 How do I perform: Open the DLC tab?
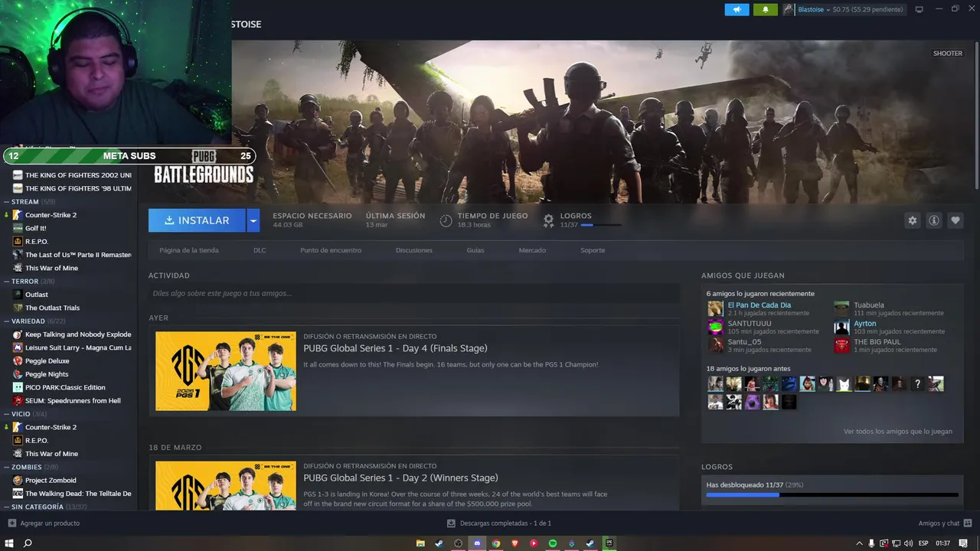[x=260, y=250]
